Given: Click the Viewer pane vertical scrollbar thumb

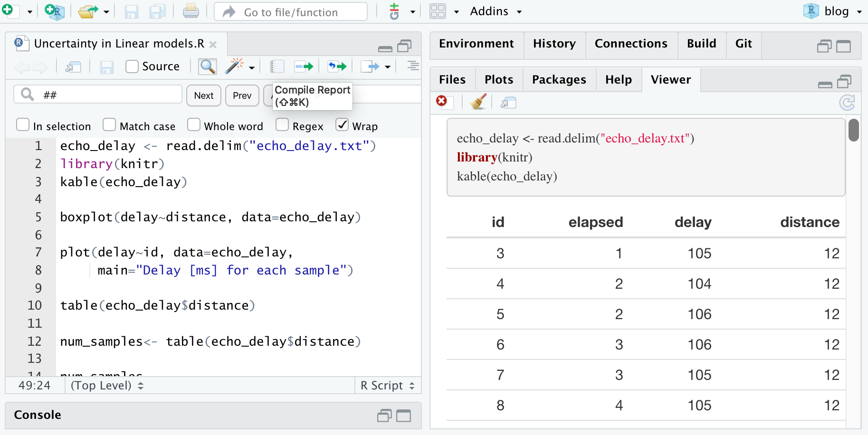Looking at the screenshot, I should click(x=854, y=130).
